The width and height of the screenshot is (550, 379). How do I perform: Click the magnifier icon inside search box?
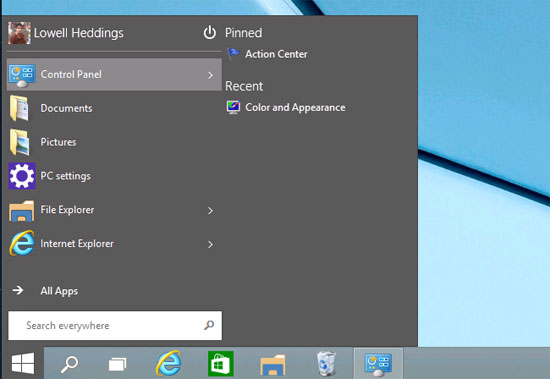coord(209,325)
